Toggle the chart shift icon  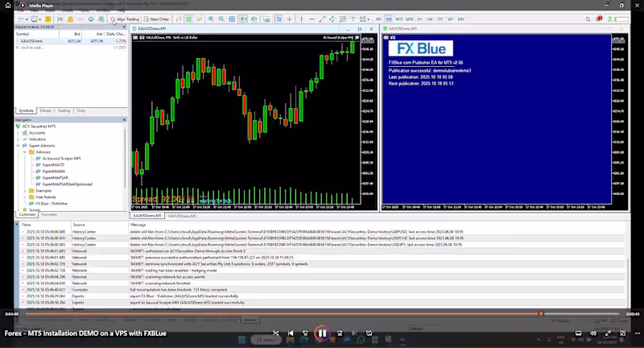(x=254, y=19)
